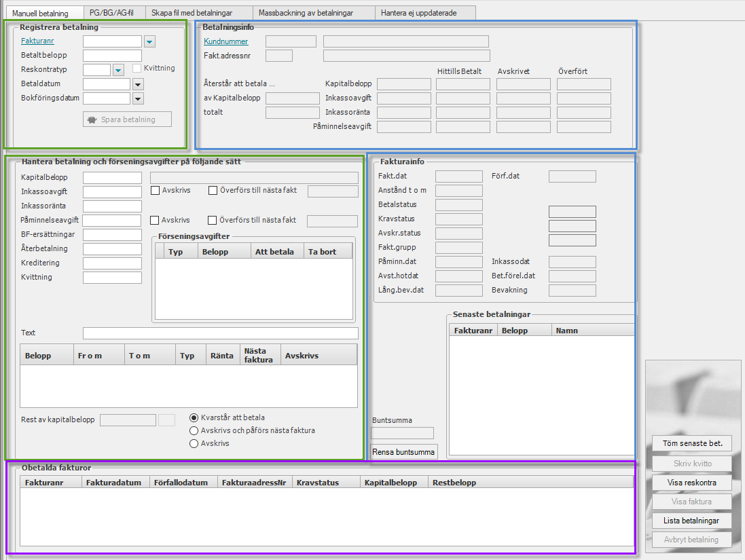This screenshot has width=745, height=560.
Task: Check Avskrivs on the Inkassoavgift row
Action: click(x=155, y=191)
